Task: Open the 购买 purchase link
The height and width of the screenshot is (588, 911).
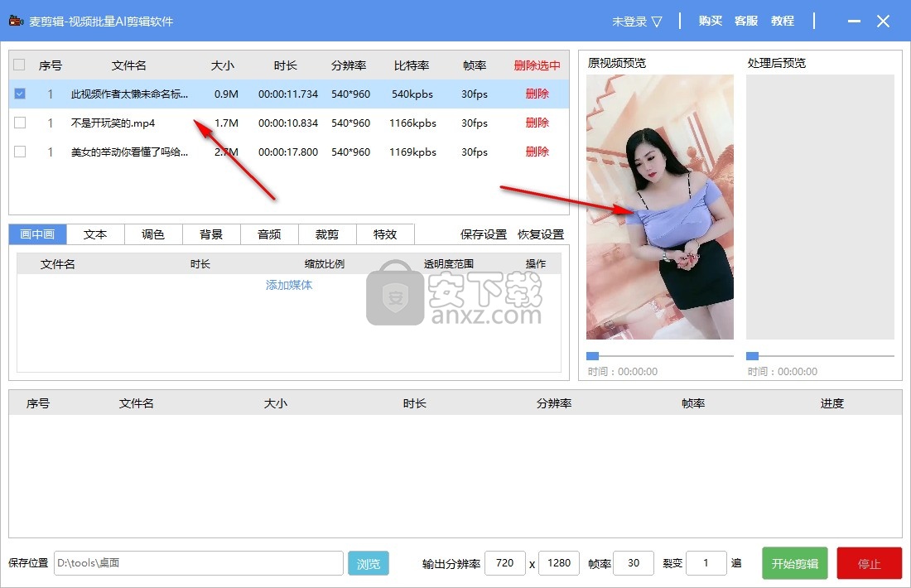Action: [710, 21]
